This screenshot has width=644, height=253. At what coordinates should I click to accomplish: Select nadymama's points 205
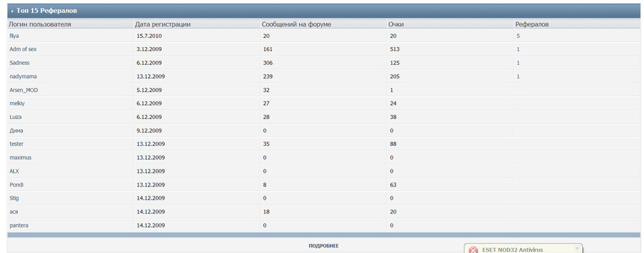coord(395,76)
